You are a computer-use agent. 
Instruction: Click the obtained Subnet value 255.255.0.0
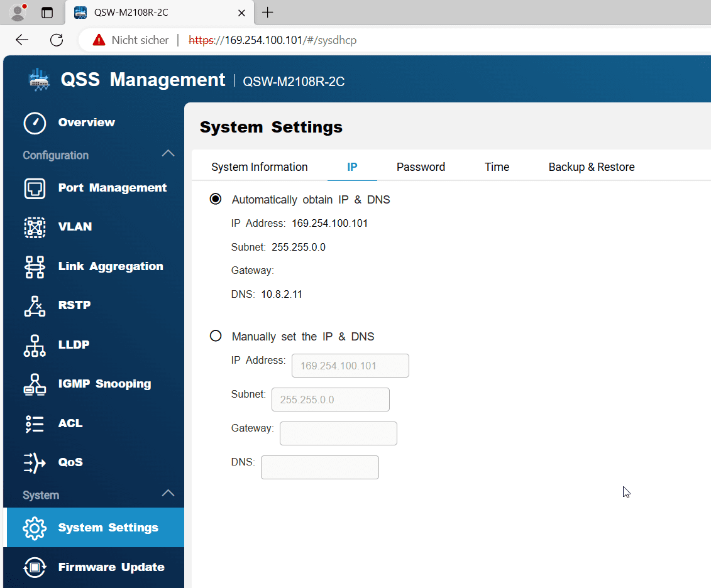point(299,247)
